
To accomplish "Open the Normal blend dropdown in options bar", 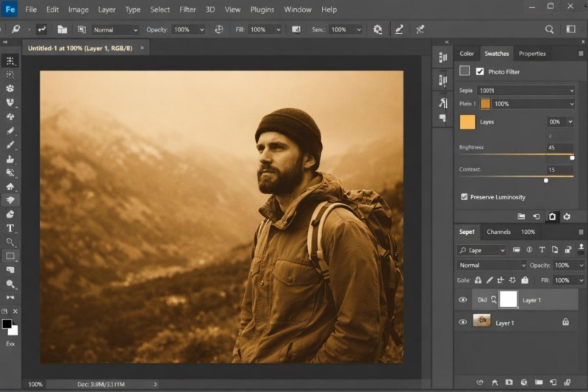I will (115, 29).
